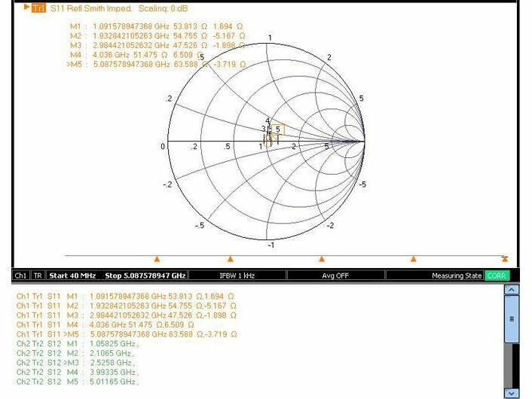The width and height of the screenshot is (532, 399).
Task: Click the second orange marker triangle on the frequency axis
Action: [231, 259]
